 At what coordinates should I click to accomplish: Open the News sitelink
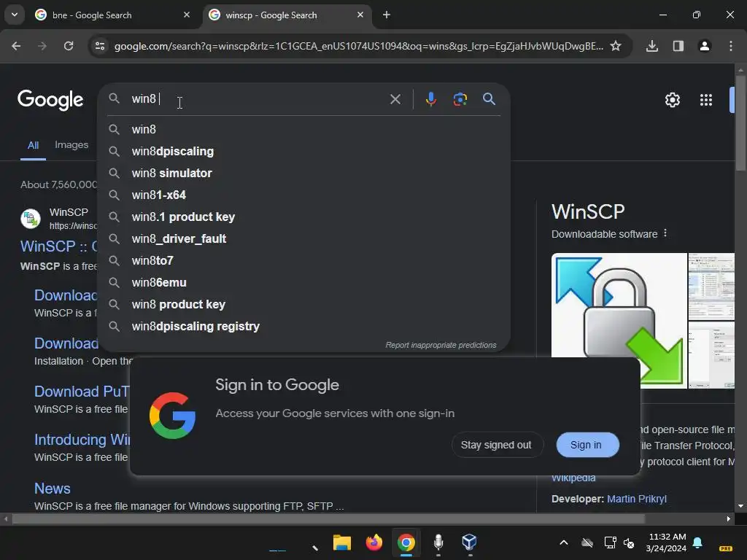pyautogui.click(x=52, y=488)
